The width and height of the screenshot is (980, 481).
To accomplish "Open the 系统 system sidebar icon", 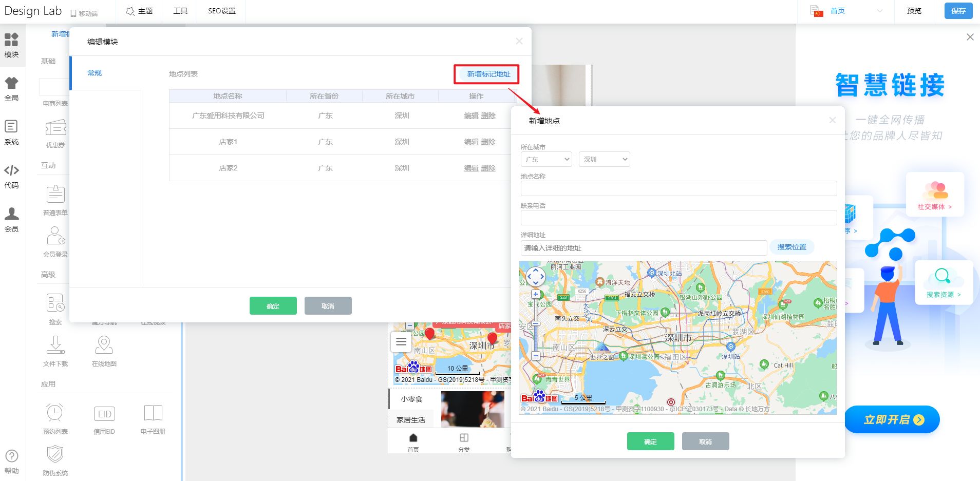I will [x=11, y=132].
